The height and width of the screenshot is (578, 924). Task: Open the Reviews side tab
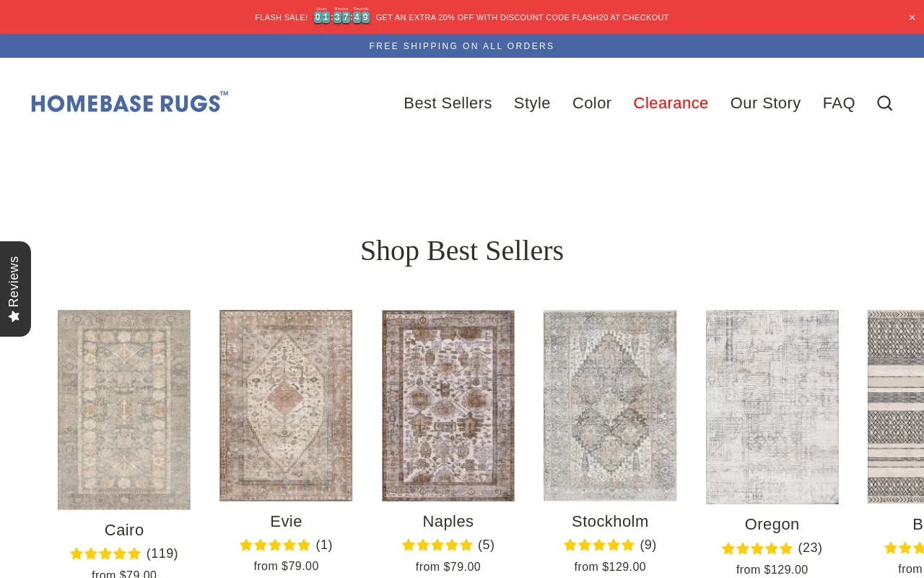click(14, 289)
